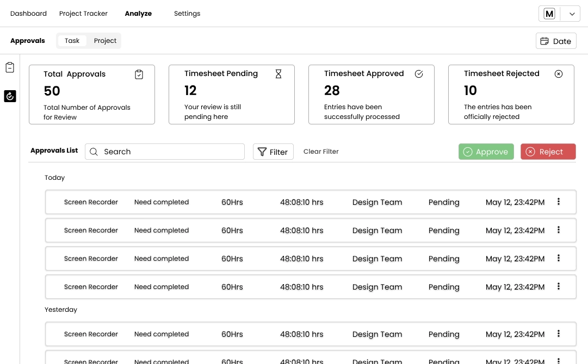588x364 pixels.
Task: Go to the Dashboard tab
Action: pyautogui.click(x=28, y=14)
